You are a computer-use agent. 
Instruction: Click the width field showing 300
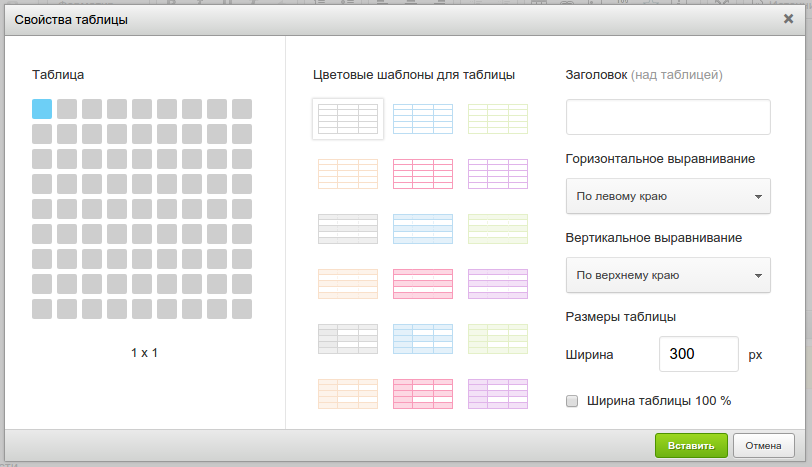coord(699,354)
